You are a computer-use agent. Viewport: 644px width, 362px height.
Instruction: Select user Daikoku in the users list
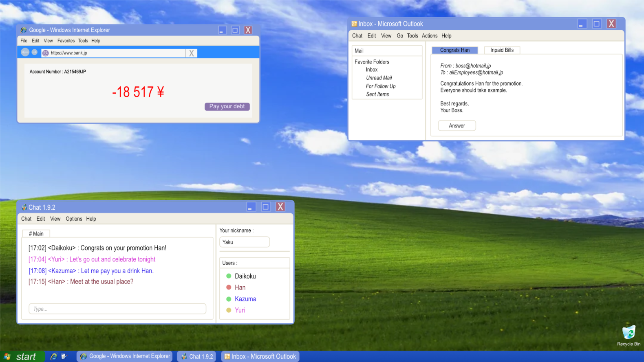coord(245,276)
